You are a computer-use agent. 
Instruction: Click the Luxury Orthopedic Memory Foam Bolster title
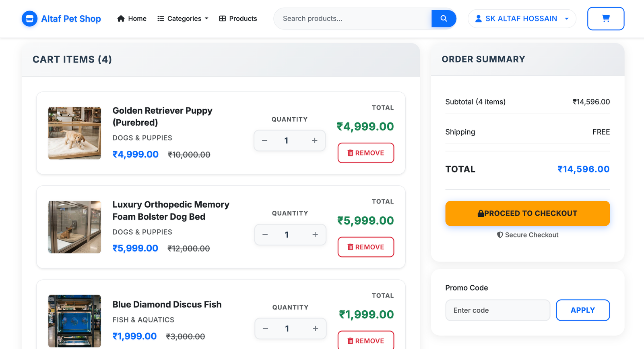tap(171, 210)
